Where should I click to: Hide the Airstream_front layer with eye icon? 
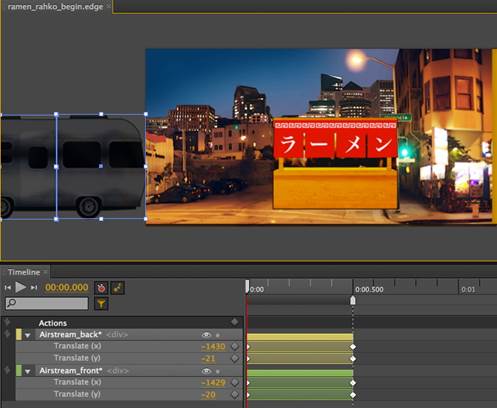point(206,371)
